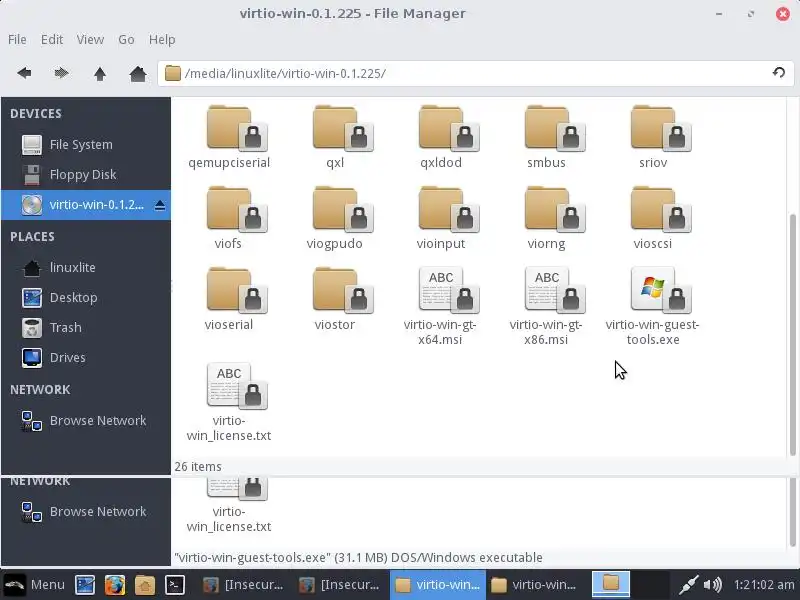The height and width of the screenshot is (600, 800).
Task: Select the viogpudo folder
Action: [335, 218]
